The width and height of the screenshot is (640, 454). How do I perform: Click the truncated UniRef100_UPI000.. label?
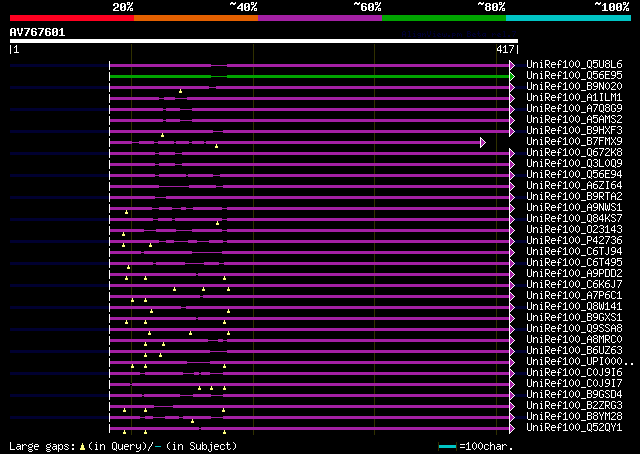(580, 362)
